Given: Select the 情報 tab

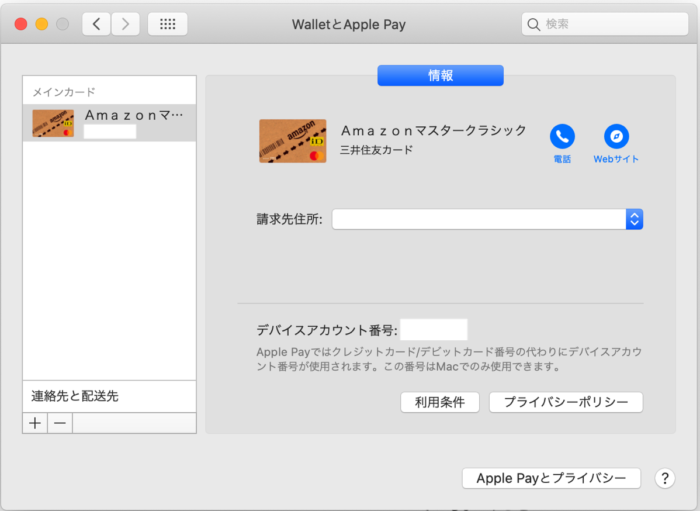Looking at the screenshot, I should coord(440,75).
